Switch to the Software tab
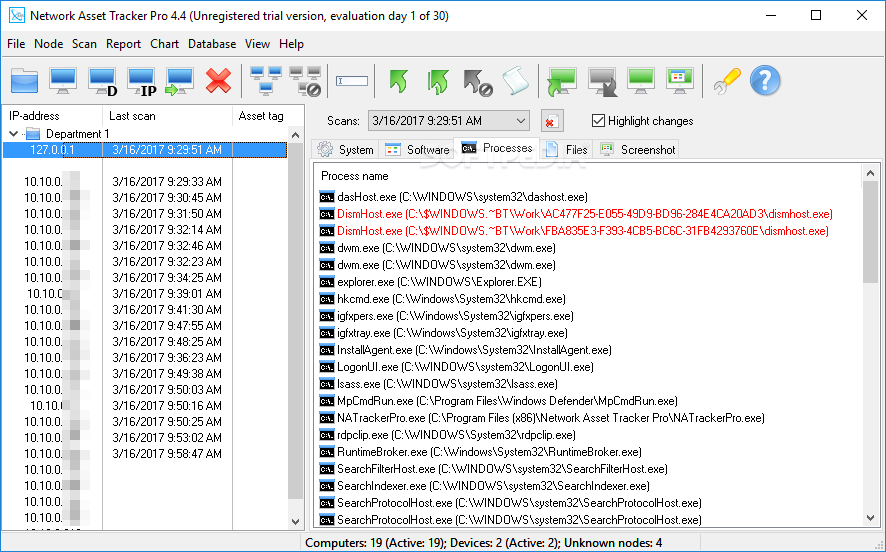 point(417,150)
